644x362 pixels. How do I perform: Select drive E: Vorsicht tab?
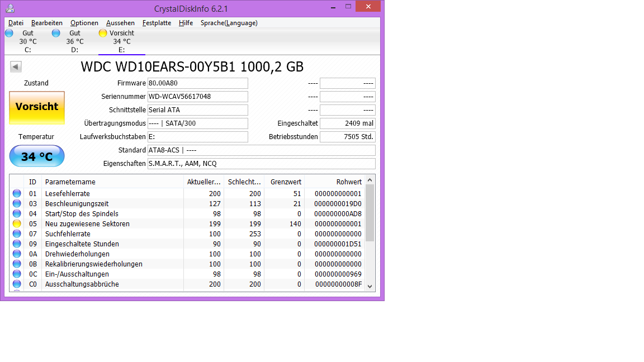pyautogui.click(x=121, y=41)
